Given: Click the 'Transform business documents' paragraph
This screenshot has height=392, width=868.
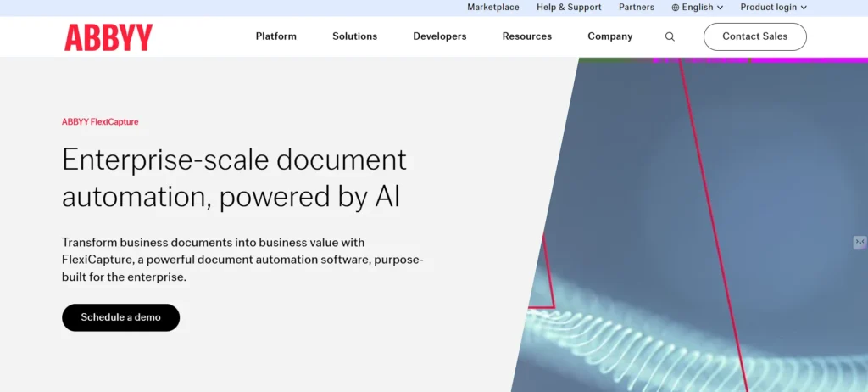Looking at the screenshot, I should (242, 260).
